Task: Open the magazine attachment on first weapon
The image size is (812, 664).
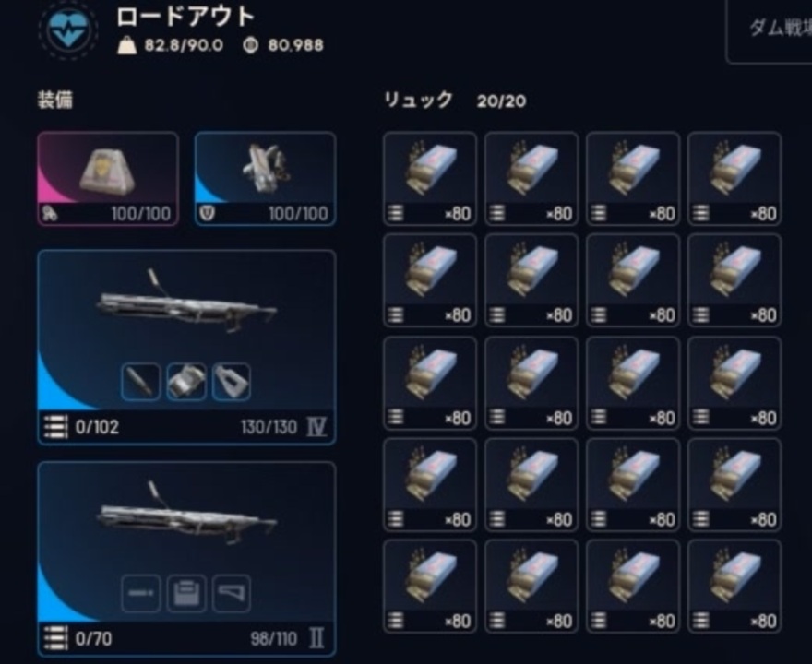Action: 186,382
